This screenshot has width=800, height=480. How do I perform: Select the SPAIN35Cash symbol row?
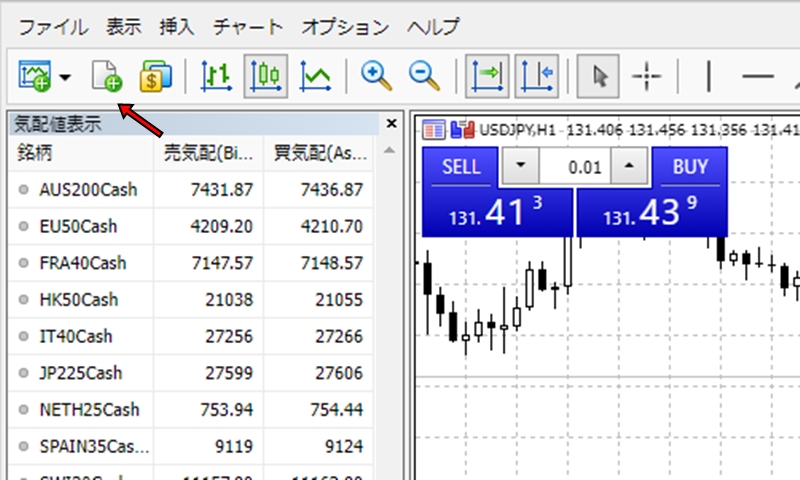[190, 447]
